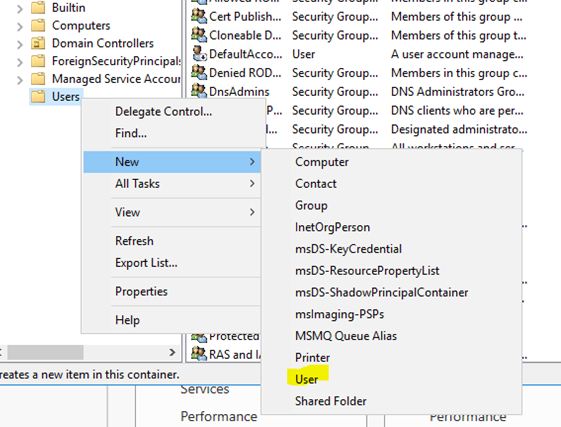Click the tree pane scroll right arrow
The height and width of the screenshot is (427, 561).
coord(172,353)
